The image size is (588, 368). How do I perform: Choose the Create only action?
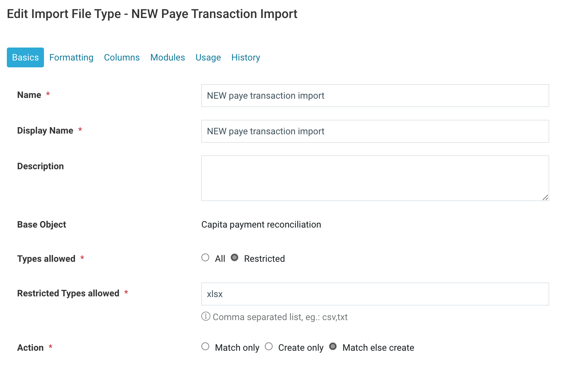pos(269,347)
